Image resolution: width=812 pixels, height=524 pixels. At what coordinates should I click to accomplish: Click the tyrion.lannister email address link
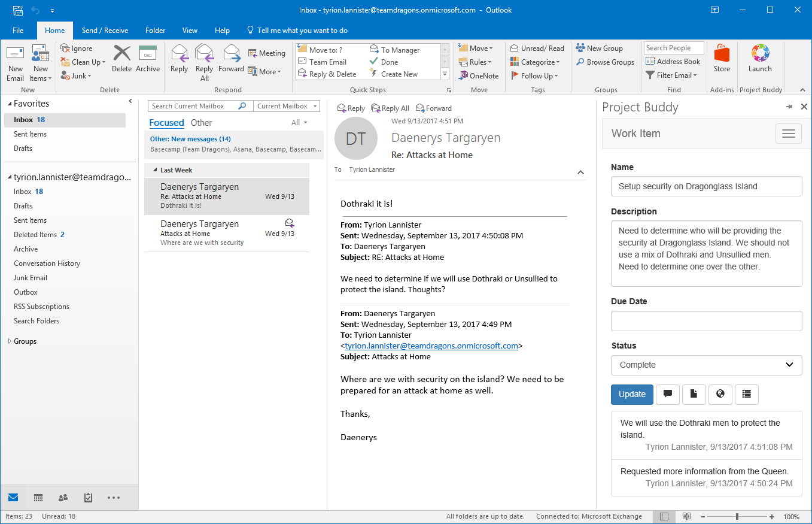click(x=431, y=346)
